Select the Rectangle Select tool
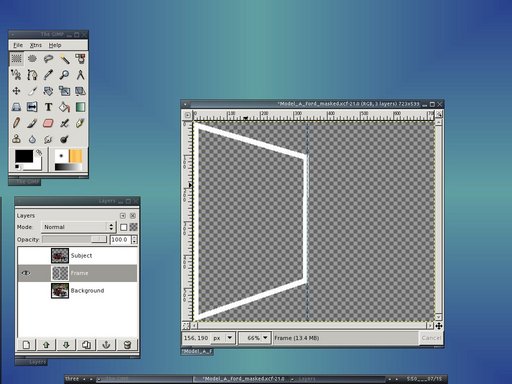The width and height of the screenshot is (512, 384). coord(16,59)
